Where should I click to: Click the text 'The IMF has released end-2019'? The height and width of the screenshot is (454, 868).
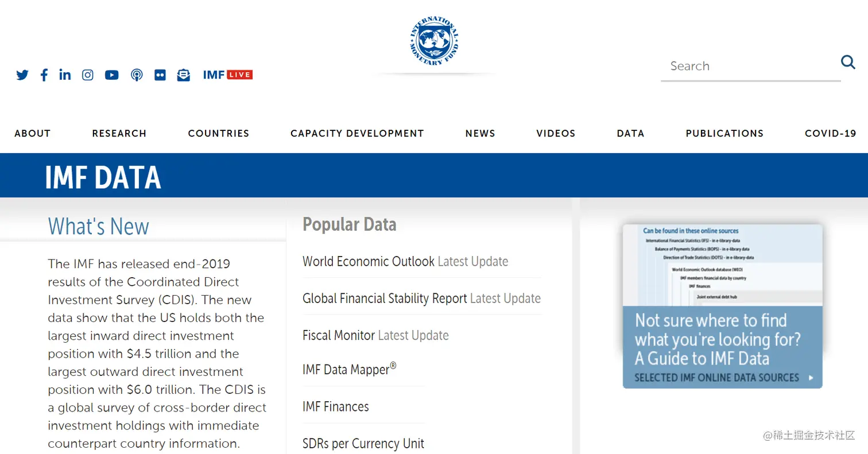click(x=139, y=264)
